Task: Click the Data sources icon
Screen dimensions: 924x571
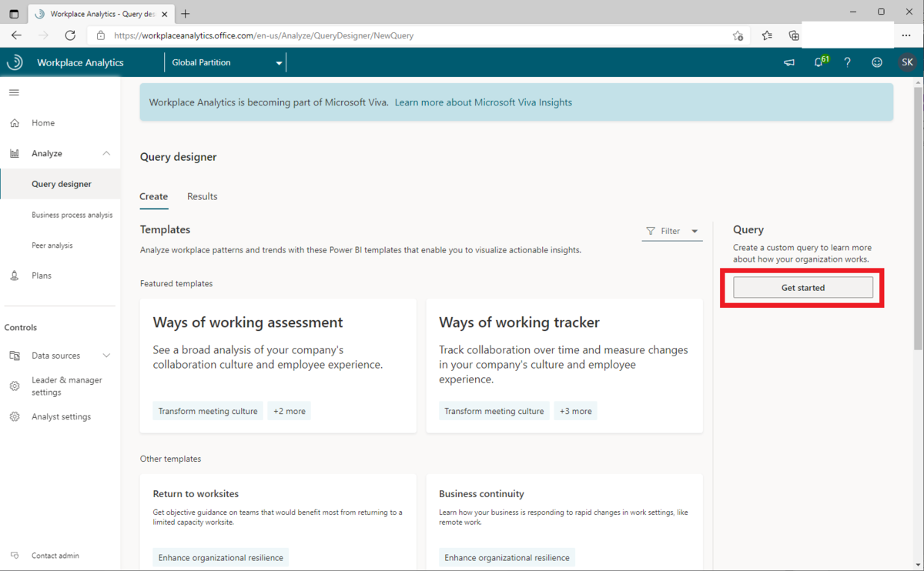Action: coord(15,356)
